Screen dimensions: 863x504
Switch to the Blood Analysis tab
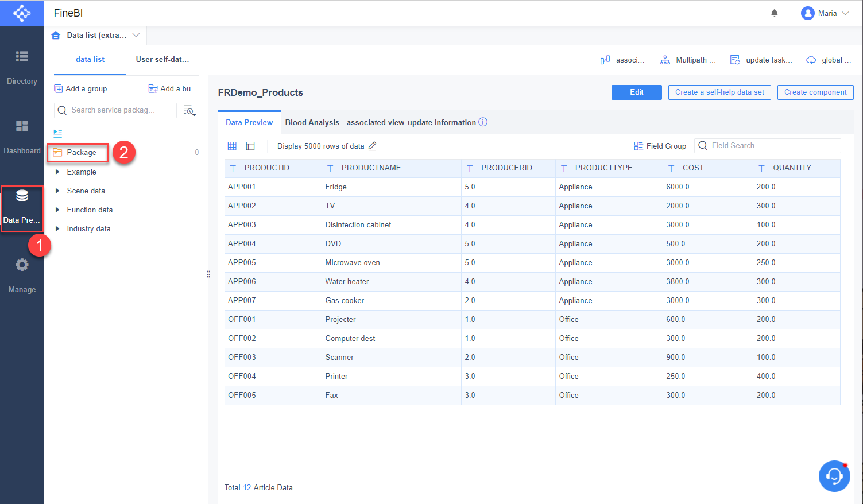click(x=312, y=122)
